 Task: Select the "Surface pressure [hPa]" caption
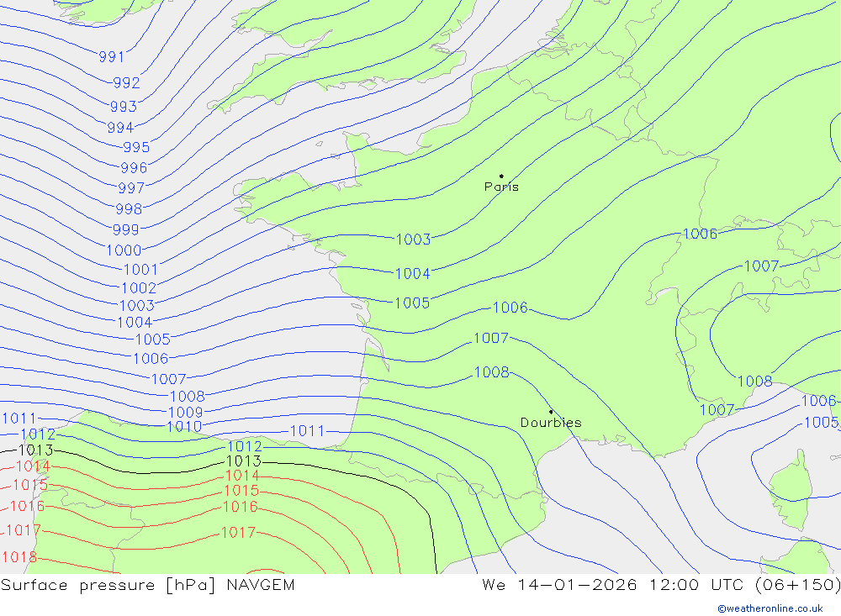click(108, 585)
